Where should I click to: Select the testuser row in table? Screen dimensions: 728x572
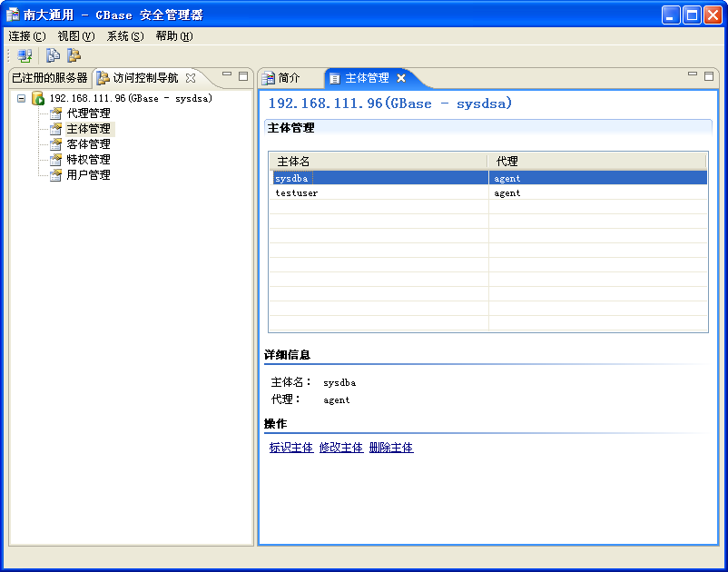[x=297, y=193]
